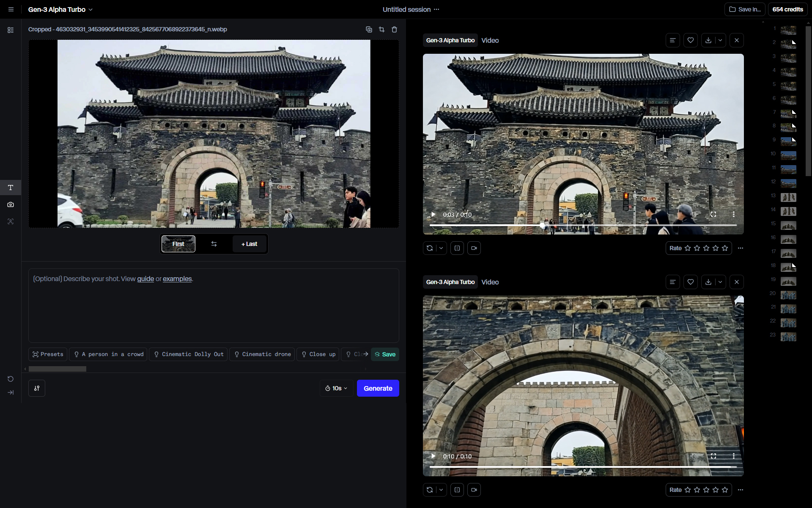Click the crop image icon

coord(381,29)
